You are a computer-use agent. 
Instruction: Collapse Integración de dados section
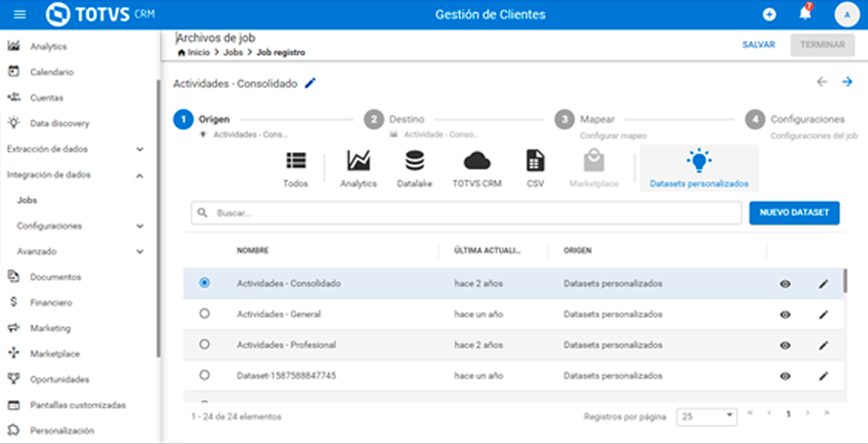click(x=140, y=175)
